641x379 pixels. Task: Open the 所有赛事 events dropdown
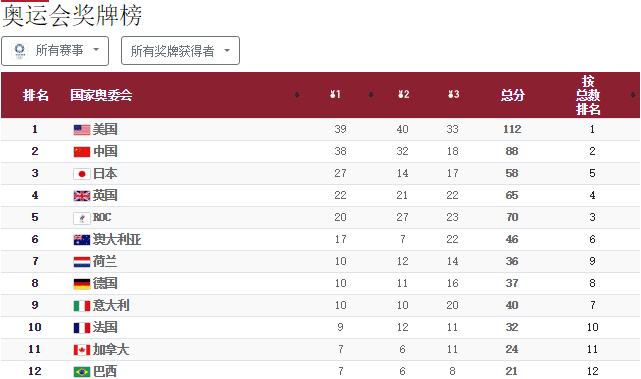[x=55, y=51]
